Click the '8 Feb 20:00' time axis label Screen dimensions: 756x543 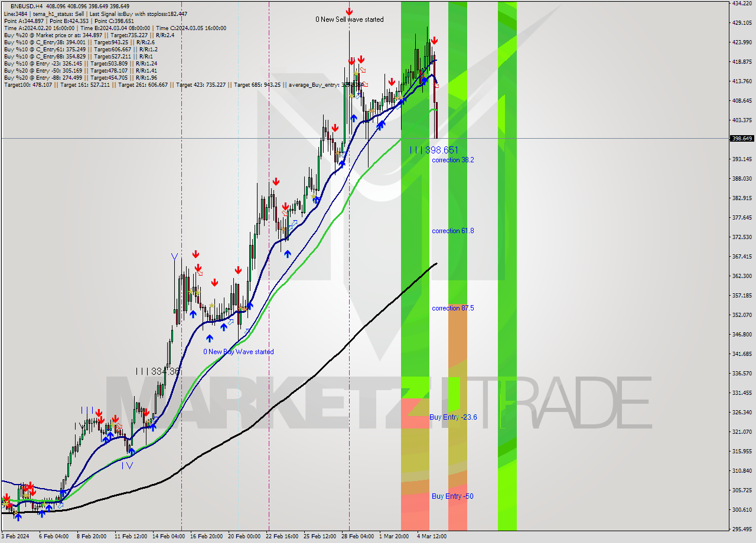[x=92, y=537]
